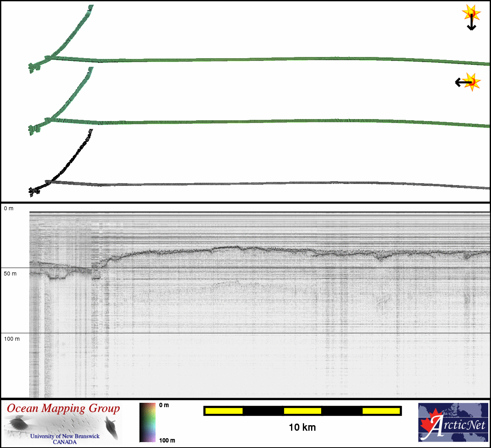The height and width of the screenshot is (448, 491).
Task: Click the ArcticNet logo
Action: (453, 422)
